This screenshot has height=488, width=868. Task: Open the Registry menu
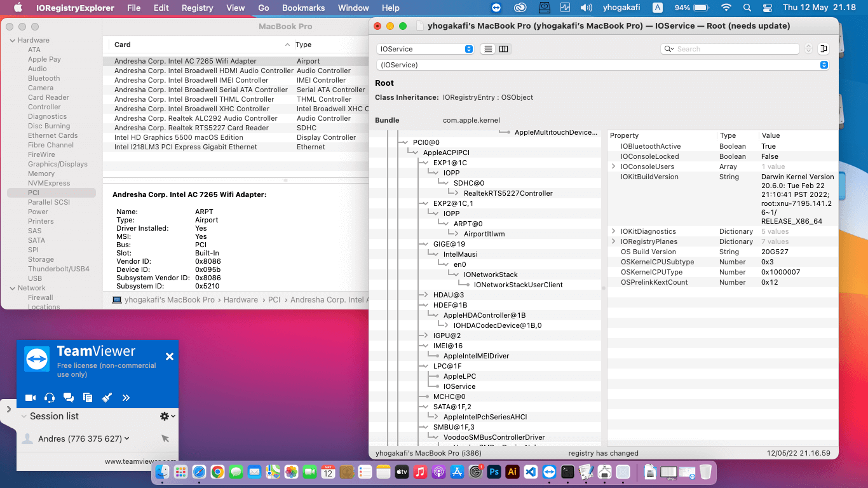197,8
